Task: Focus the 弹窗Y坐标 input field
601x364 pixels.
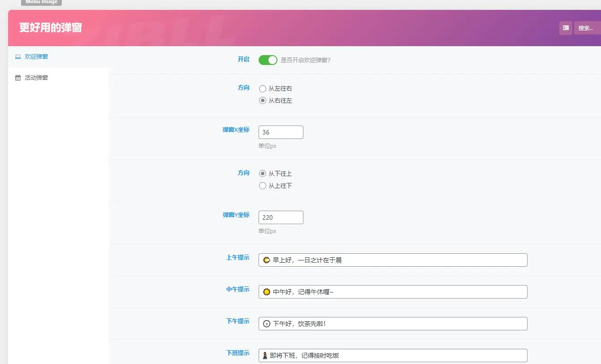Action: click(x=281, y=217)
